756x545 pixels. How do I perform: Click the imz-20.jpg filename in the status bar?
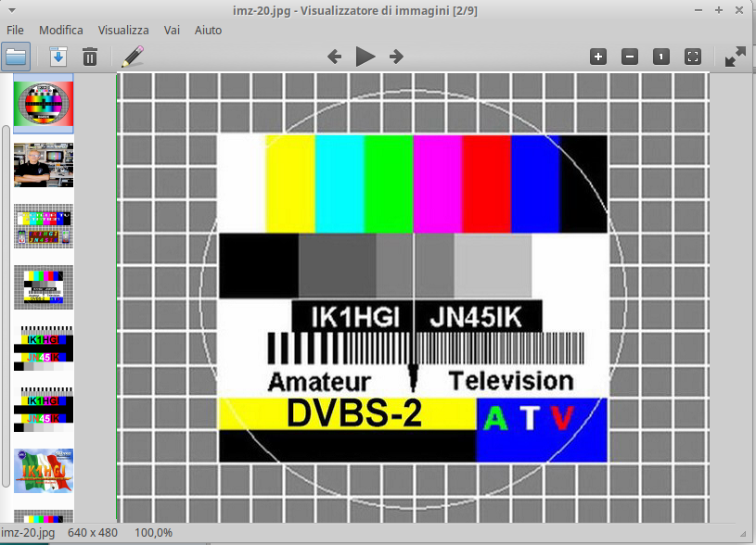pyautogui.click(x=28, y=532)
